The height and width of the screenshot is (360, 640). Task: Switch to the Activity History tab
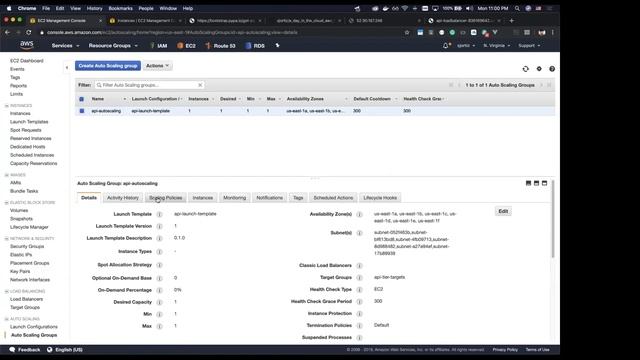123,198
